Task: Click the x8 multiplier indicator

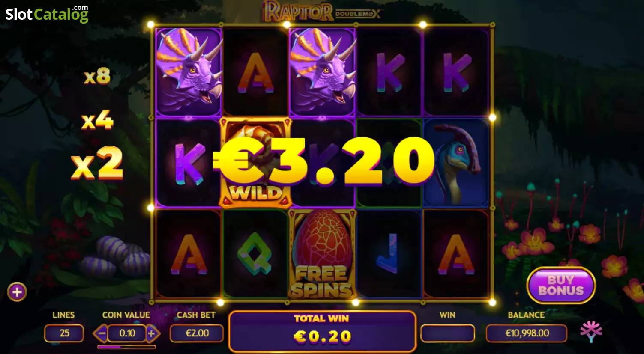Action: pyautogui.click(x=97, y=76)
